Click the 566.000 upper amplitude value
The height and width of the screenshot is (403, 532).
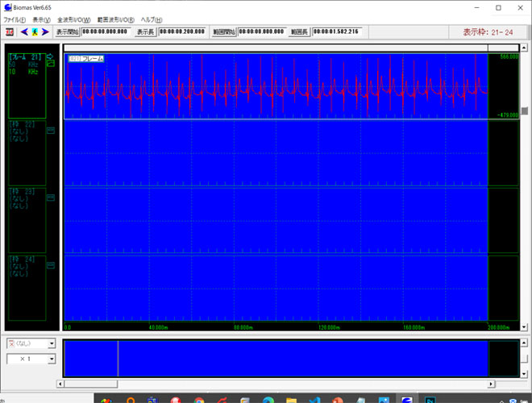coord(509,56)
